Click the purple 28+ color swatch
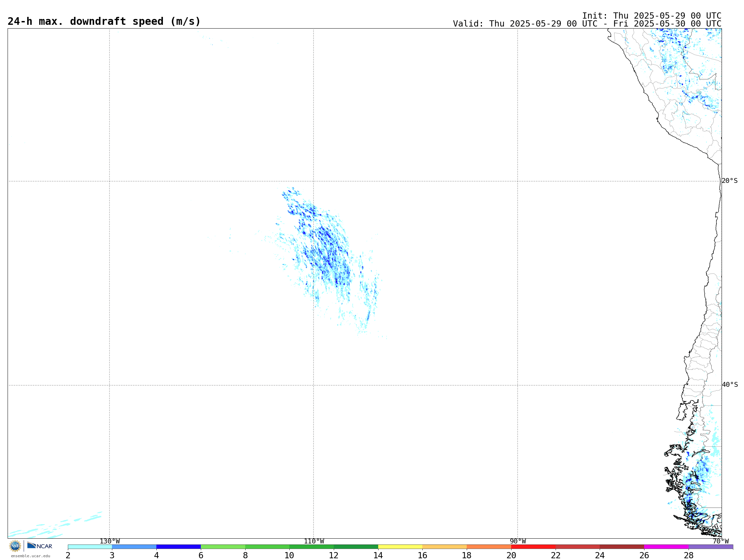The height and width of the screenshot is (560, 744). click(x=711, y=547)
